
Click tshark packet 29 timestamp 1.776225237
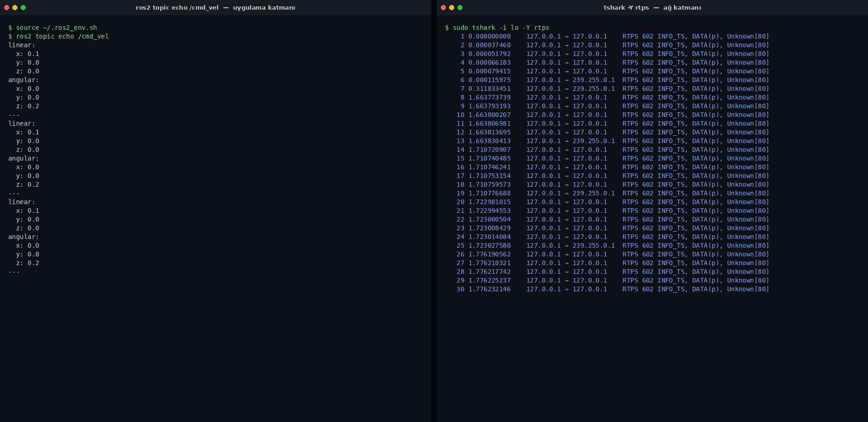point(490,280)
